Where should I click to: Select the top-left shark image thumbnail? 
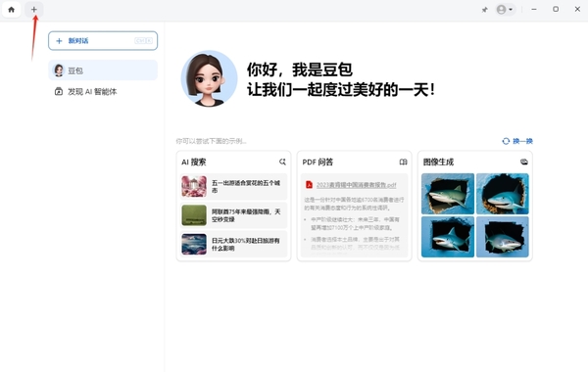pos(448,194)
